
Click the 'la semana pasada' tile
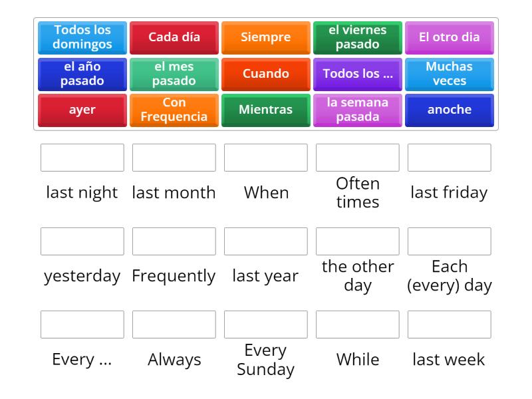(x=358, y=110)
